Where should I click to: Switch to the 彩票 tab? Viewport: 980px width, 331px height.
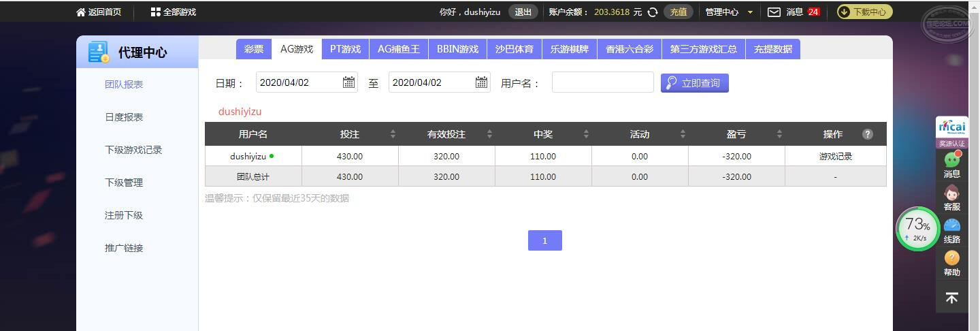254,49
